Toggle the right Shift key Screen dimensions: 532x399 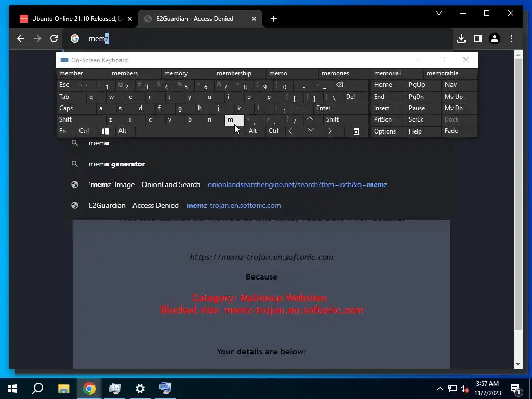[x=346, y=119]
